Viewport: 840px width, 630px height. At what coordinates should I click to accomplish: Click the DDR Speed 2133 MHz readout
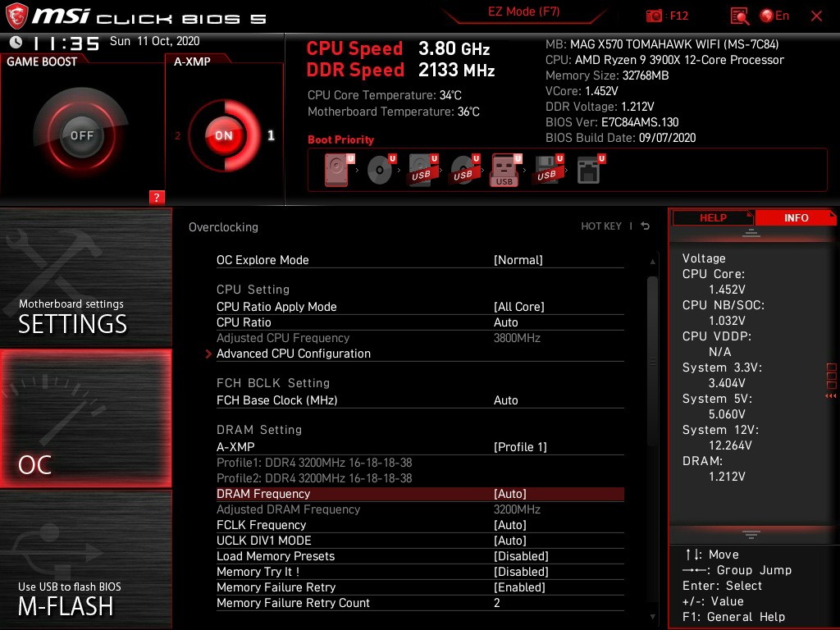click(400, 70)
